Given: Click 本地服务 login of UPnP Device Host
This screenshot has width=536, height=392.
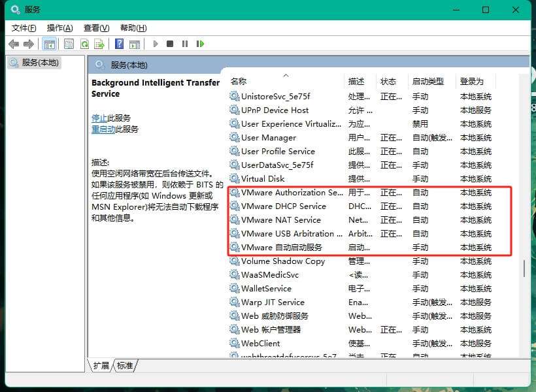Looking at the screenshot, I should click(475, 110).
